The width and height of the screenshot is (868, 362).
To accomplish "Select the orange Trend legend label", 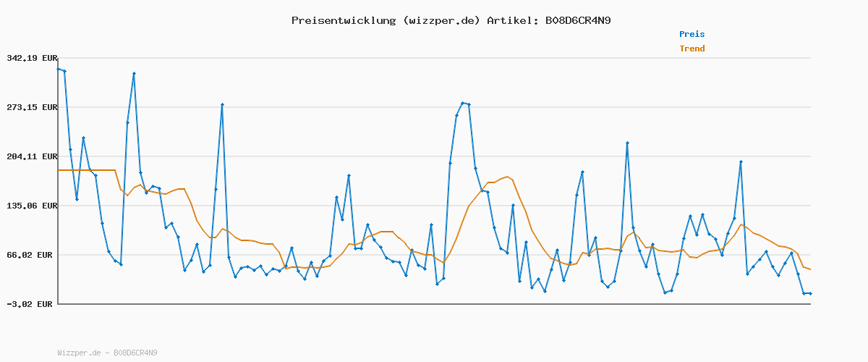I will [x=692, y=49].
